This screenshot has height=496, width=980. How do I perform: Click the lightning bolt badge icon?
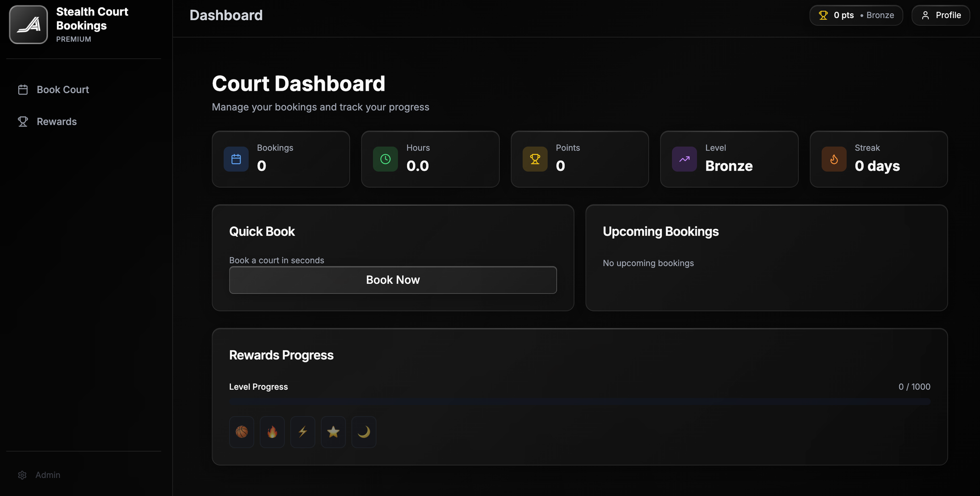[x=303, y=432]
